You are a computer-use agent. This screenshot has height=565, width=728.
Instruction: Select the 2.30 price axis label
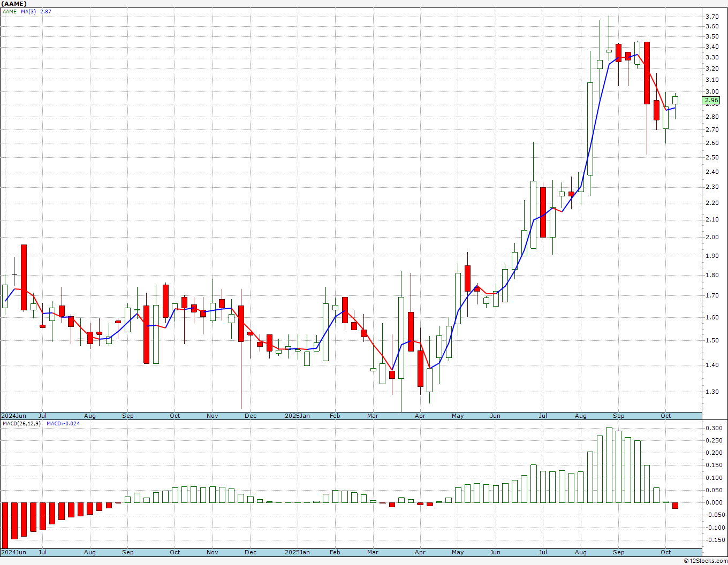click(712, 187)
